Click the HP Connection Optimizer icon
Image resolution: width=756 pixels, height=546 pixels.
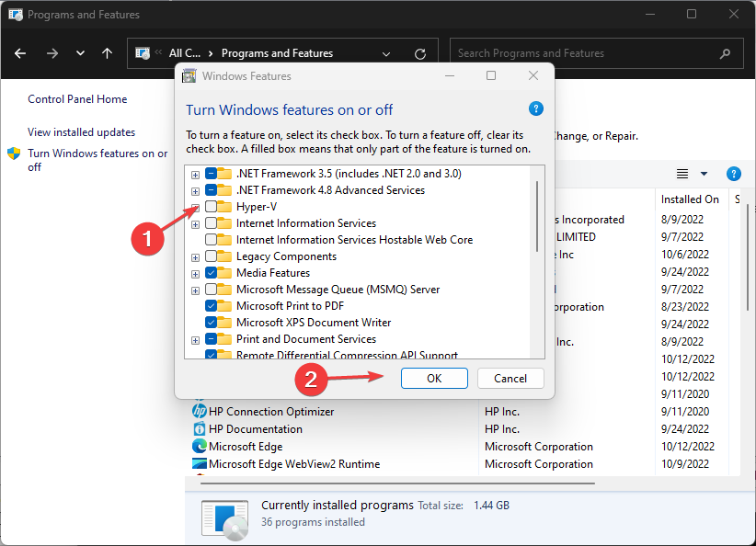coord(200,411)
